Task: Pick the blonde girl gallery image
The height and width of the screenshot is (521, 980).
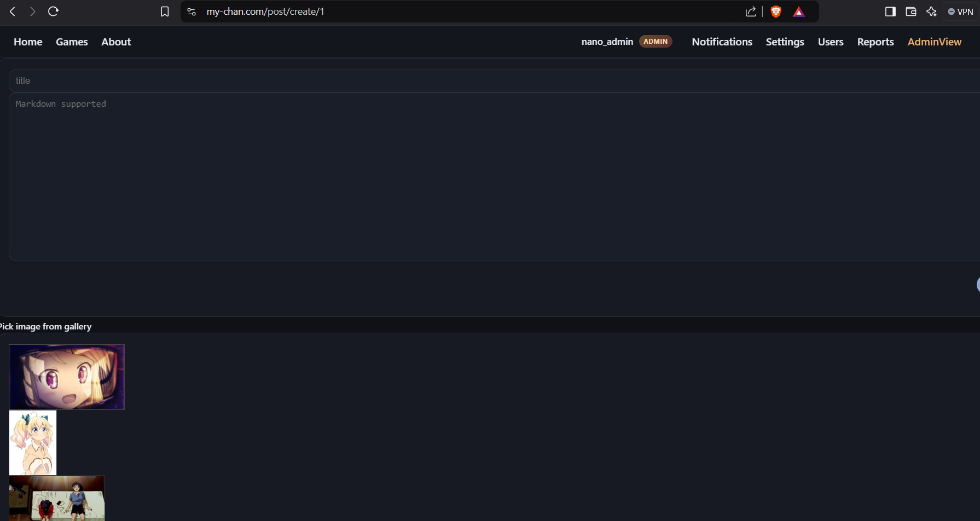Action: [33, 443]
